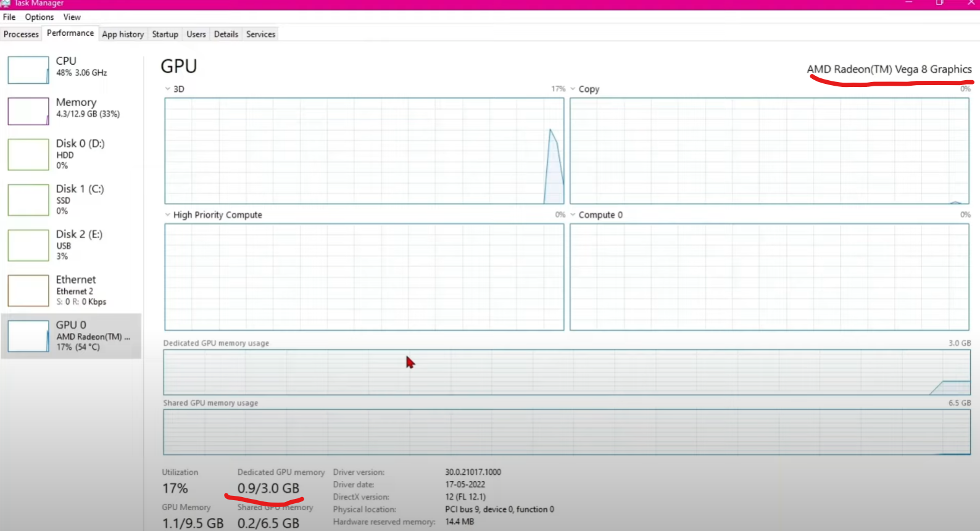Screen dimensions: 980x531
Task: Click the Shared GPU memory usage label
Action: 210,403
